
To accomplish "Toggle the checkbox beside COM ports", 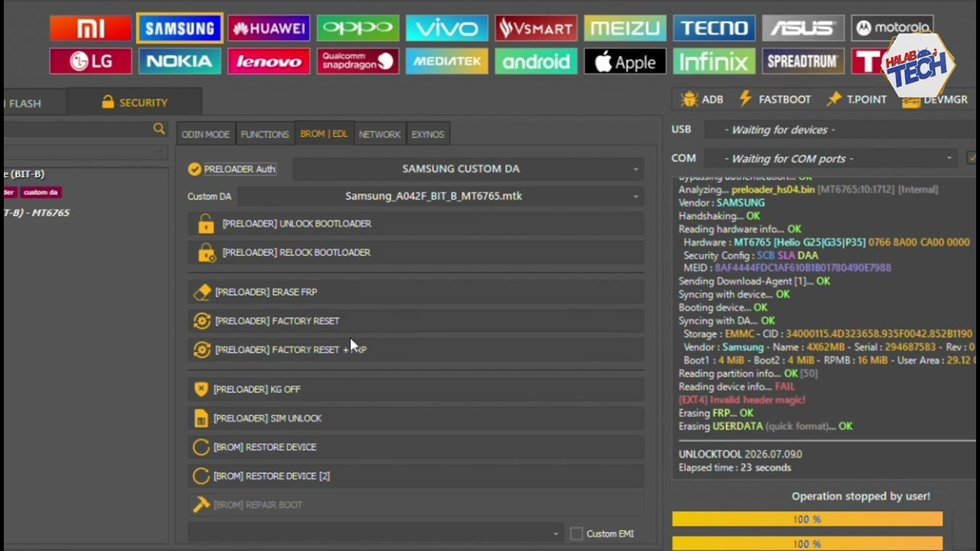I will tap(972, 158).
